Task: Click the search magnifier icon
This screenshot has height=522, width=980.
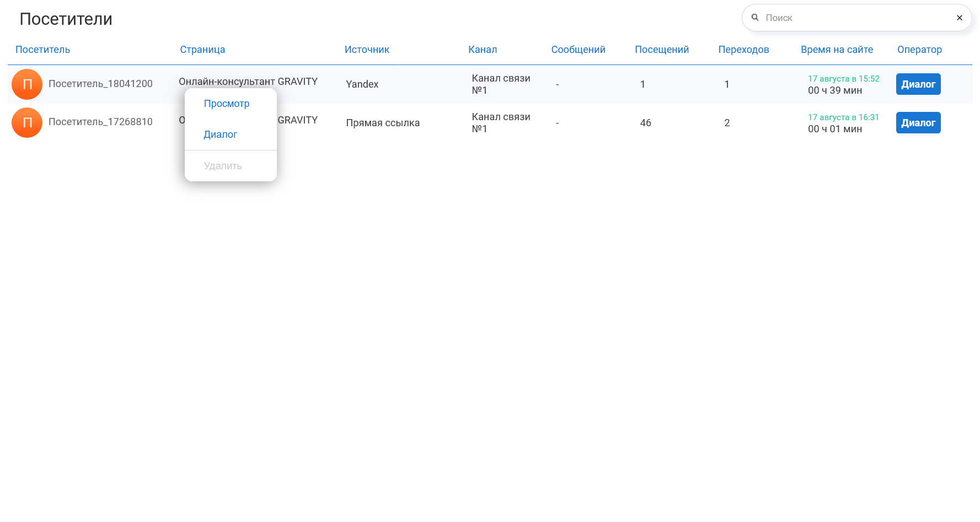Action: tap(755, 18)
